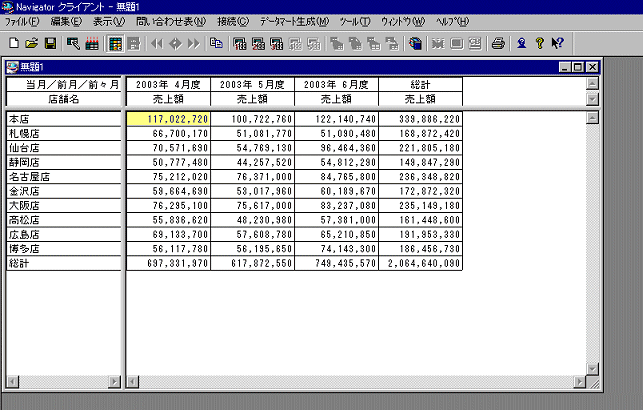The width and height of the screenshot is (643, 410).
Task: Click data grid vertical scroll down arrow
Action: click(592, 369)
